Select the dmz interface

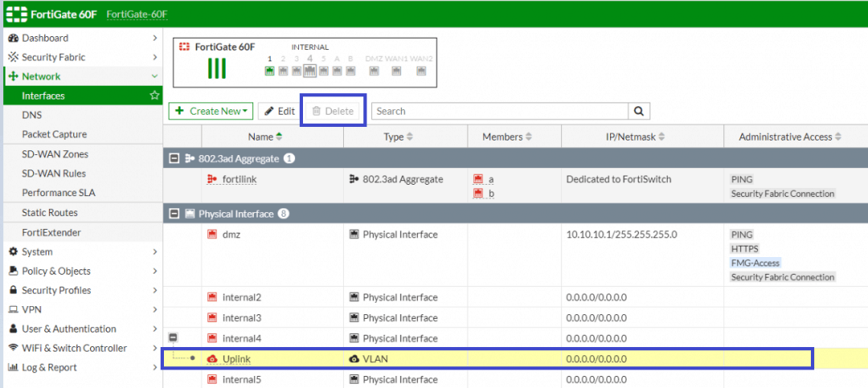231,235
